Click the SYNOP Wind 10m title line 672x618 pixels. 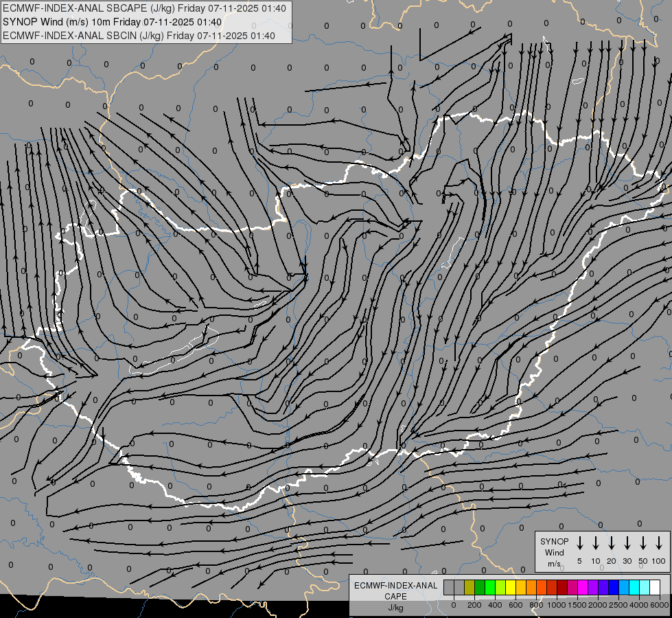[x=112, y=22]
